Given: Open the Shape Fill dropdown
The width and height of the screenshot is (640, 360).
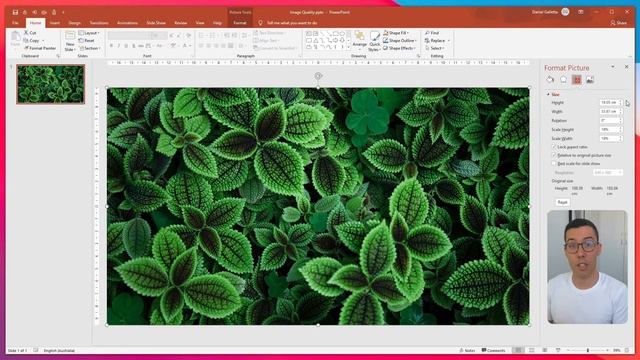Looking at the screenshot, I should pos(396,33).
